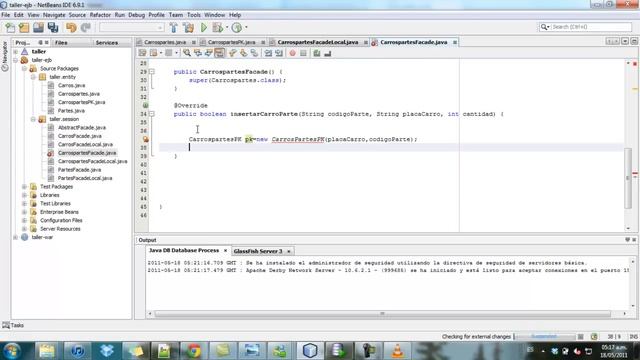The height and width of the screenshot is (360, 640).
Task: Click the New File toolbar icon
Action: [x=10, y=28]
